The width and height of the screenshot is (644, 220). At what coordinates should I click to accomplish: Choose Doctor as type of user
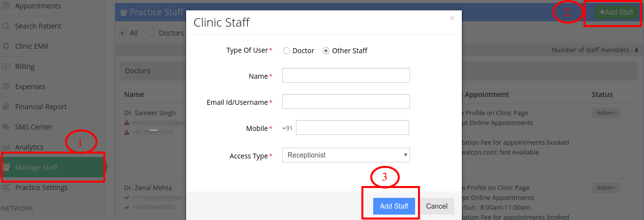coord(287,51)
